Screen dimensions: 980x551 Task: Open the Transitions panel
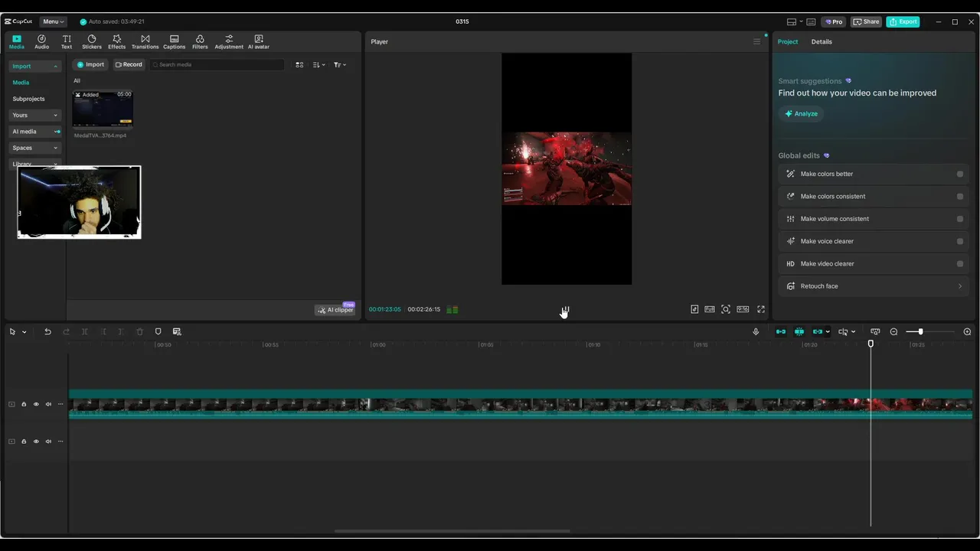[x=145, y=42]
